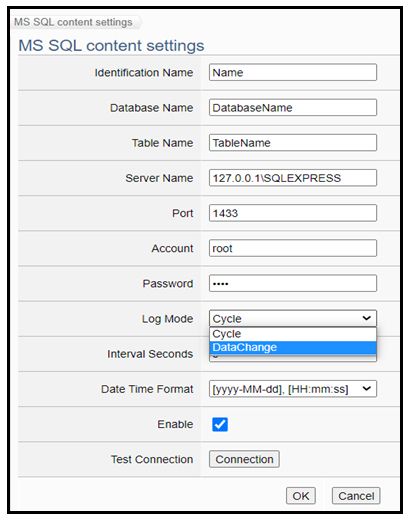Viewport: 416px width, 523px height.
Task: Cancel the MS SQL content settings dialog
Action: click(x=356, y=496)
